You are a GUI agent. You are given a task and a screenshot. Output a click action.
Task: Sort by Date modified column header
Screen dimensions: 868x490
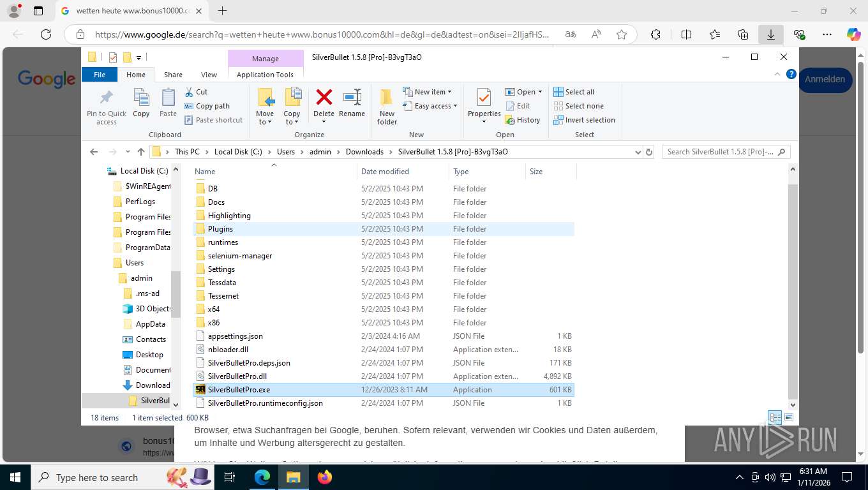coord(403,171)
